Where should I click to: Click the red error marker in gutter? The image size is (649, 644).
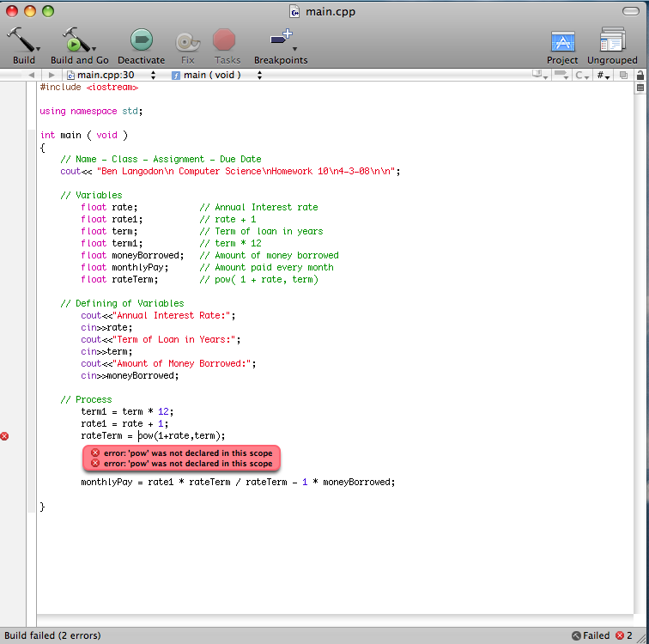tap(5, 436)
